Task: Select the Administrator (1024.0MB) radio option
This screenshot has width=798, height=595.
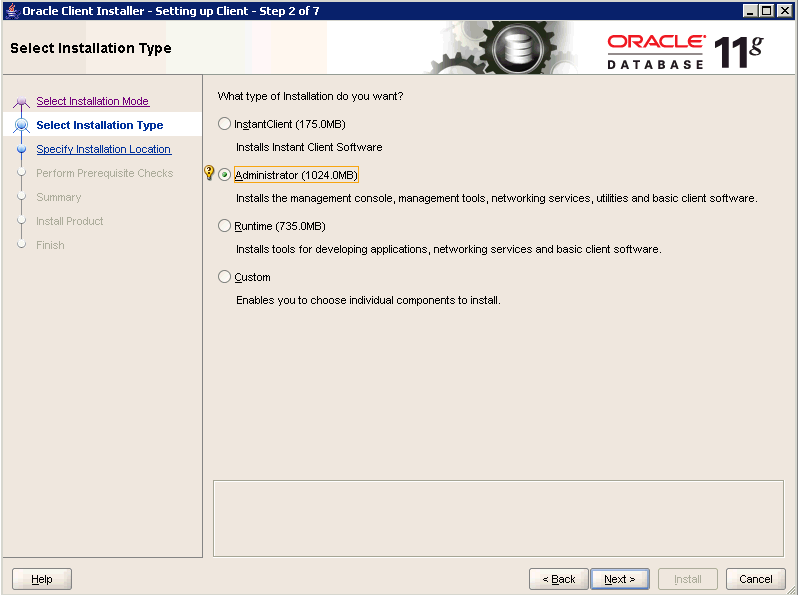Action: pyautogui.click(x=224, y=175)
